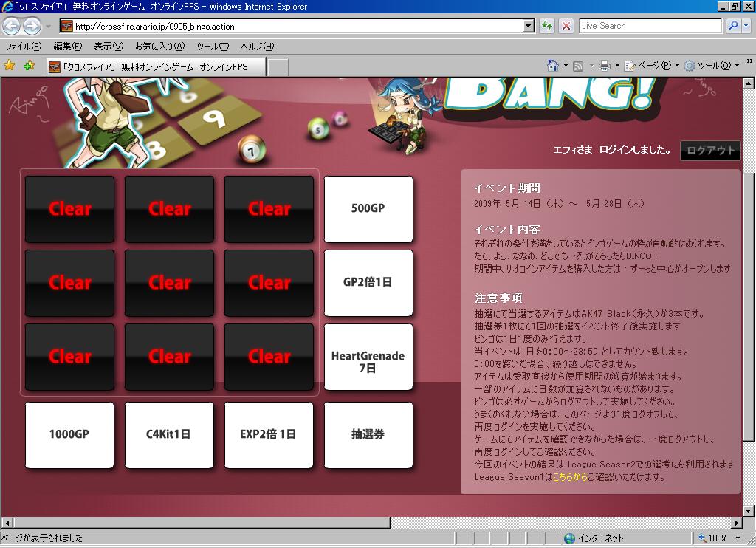This screenshot has width=756, height=548.
Task: Click the vertical scrollbar down arrow
Action: click(749, 510)
